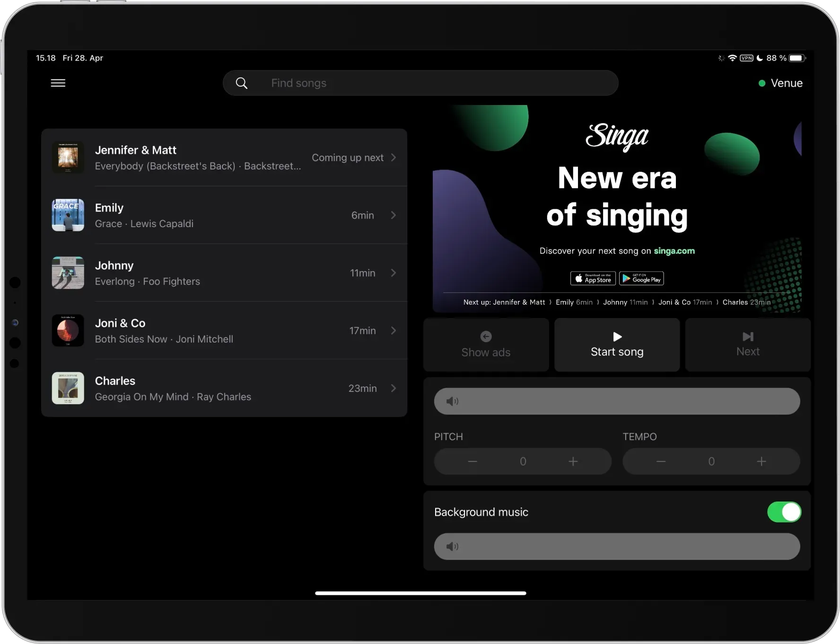
Task: Click the background music speaker icon
Action: [453, 547]
